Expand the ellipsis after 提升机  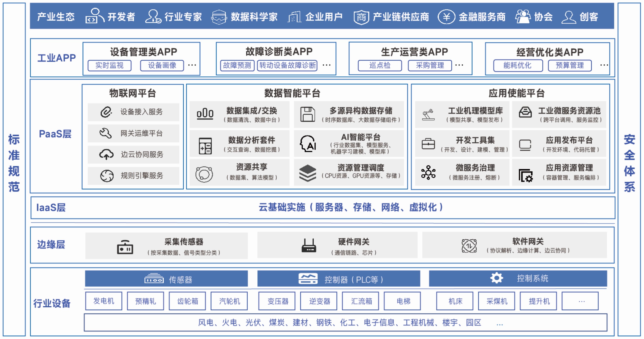[581, 301]
